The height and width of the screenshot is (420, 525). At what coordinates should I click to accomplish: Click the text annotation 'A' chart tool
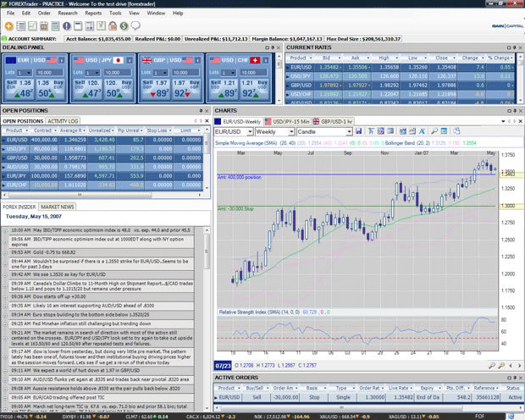pos(422,131)
